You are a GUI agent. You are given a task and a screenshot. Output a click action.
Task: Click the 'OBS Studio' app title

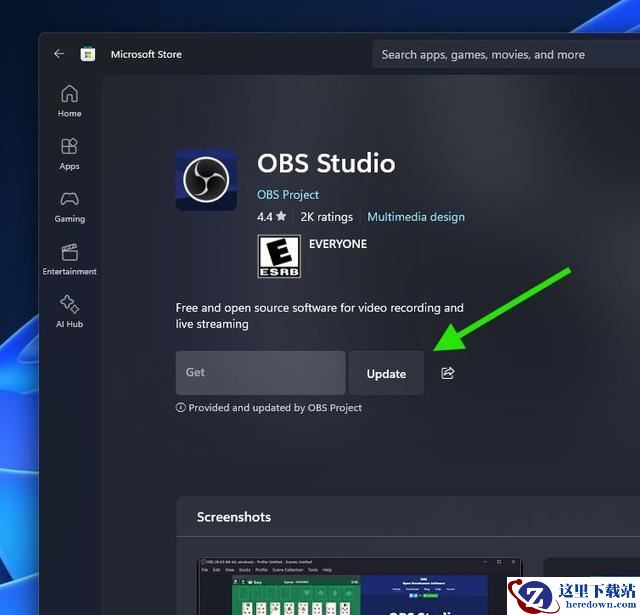[x=326, y=163]
